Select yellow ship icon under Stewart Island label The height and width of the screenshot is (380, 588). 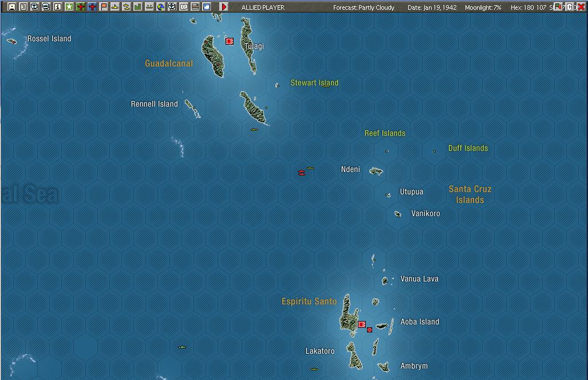click(x=326, y=86)
